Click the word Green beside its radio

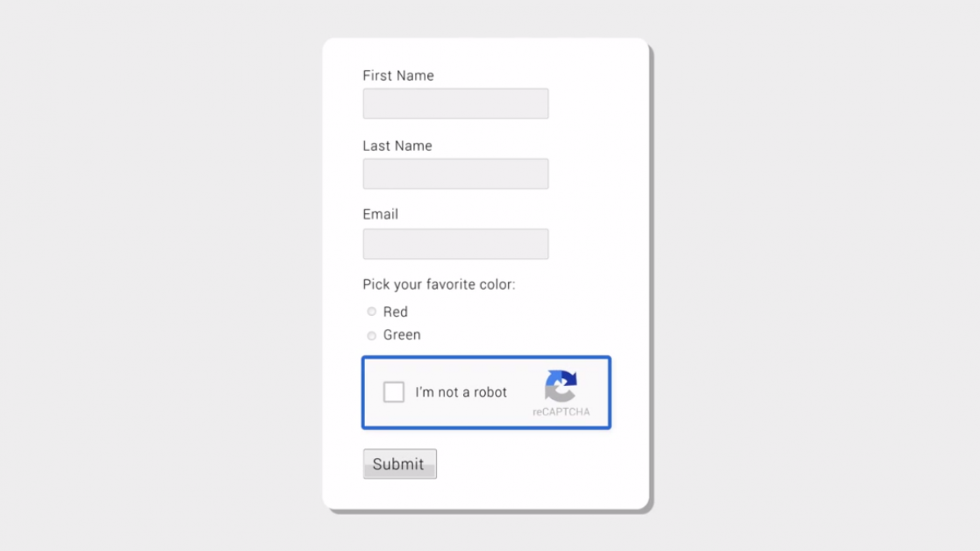(x=402, y=335)
